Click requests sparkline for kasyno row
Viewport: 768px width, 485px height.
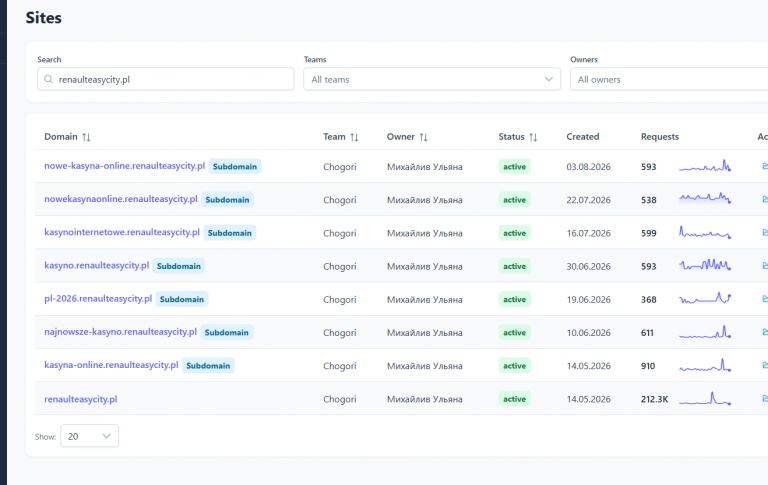pyautogui.click(x=705, y=265)
